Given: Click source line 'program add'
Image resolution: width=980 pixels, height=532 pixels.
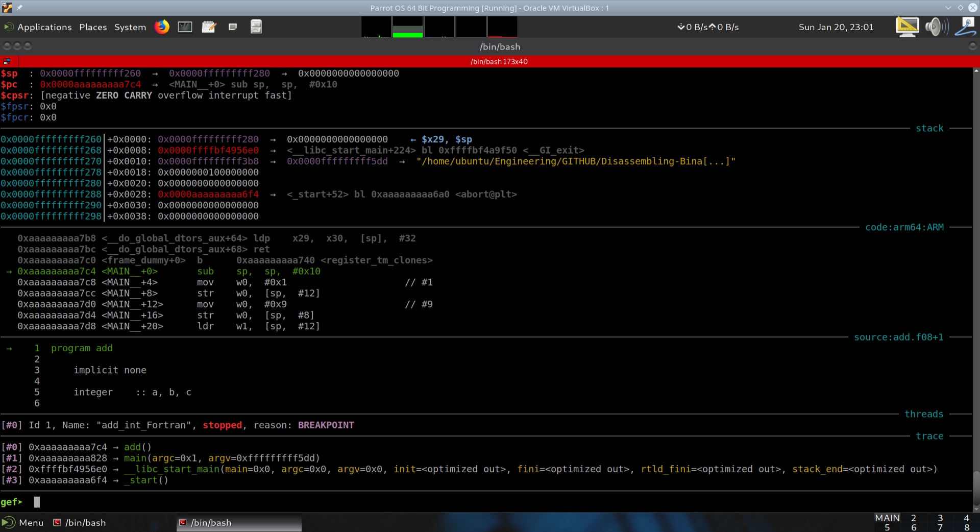Looking at the screenshot, I should [x=82, y=348].
